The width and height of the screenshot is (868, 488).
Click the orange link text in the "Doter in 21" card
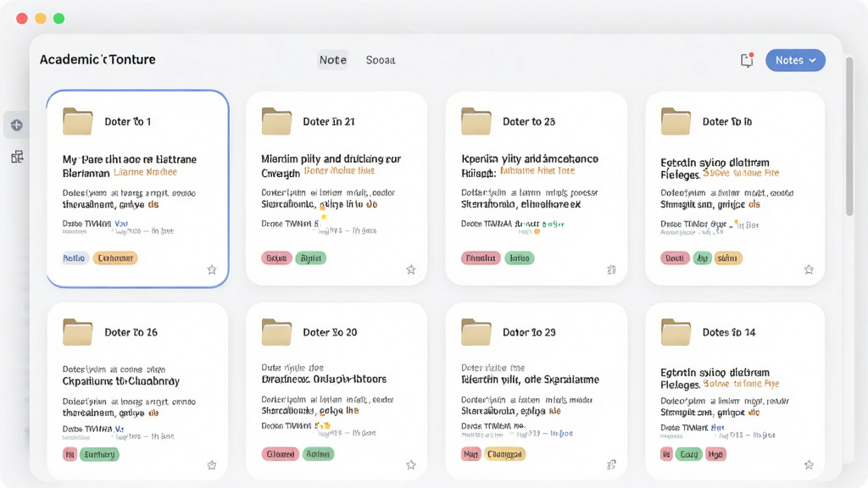point(339,171)
